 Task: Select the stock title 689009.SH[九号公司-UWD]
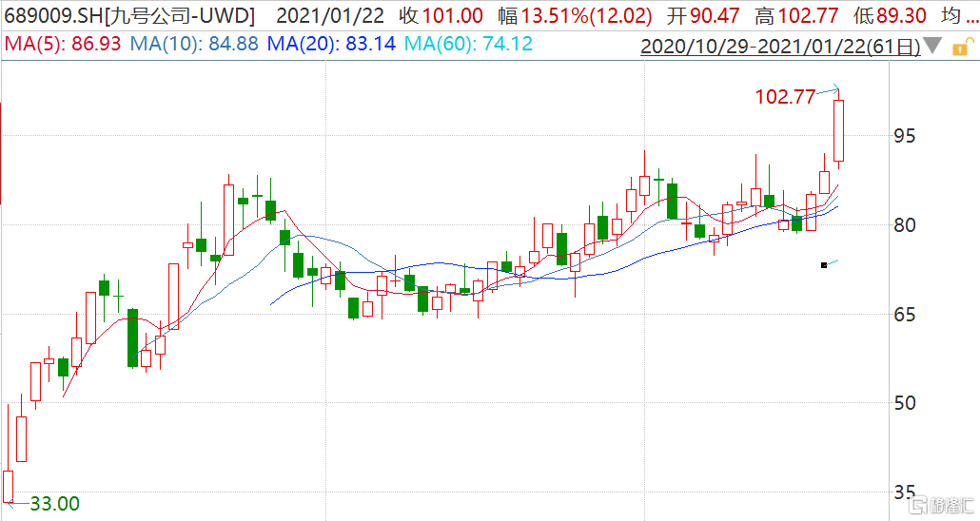tap(129, 15)
